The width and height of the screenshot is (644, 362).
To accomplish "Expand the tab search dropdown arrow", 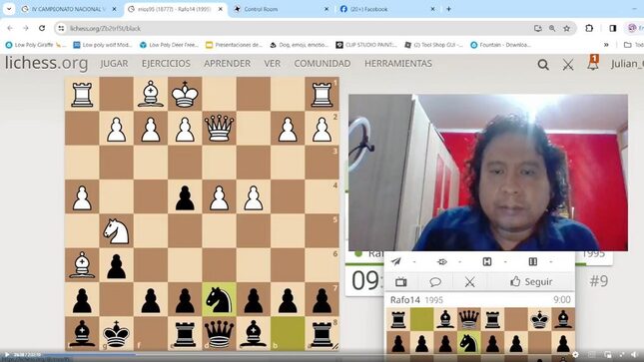I will [9, 9].
